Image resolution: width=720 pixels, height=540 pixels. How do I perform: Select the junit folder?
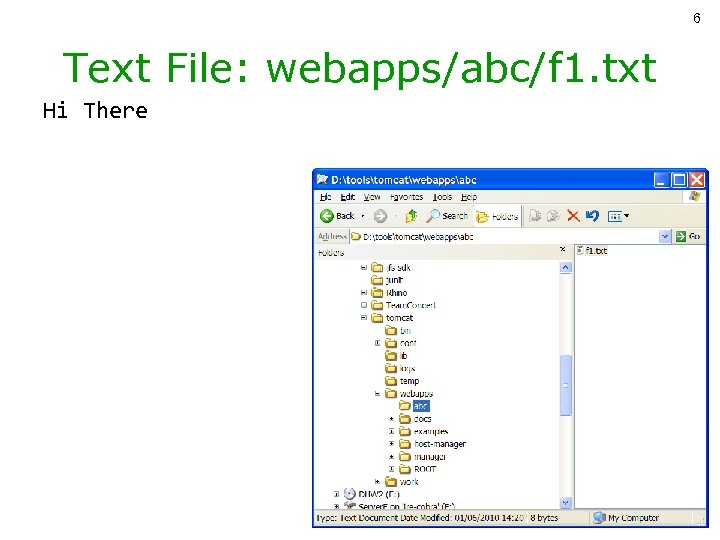tap(387, 280)
